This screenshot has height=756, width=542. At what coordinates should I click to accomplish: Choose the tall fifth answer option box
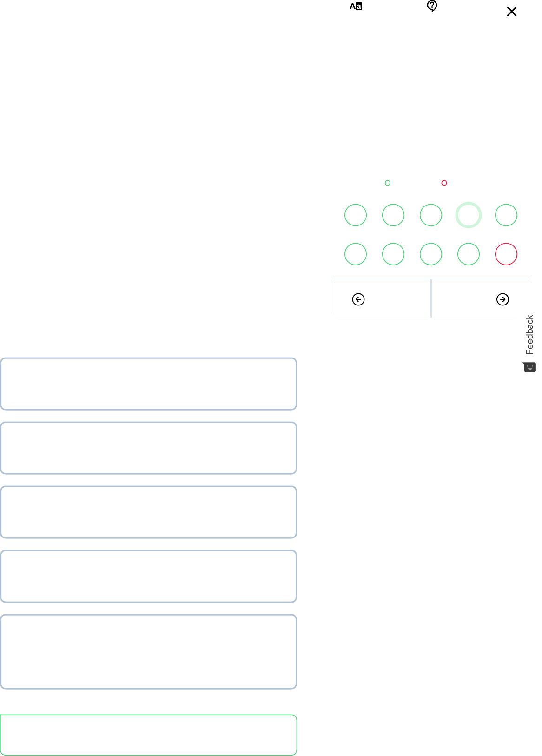148,652
